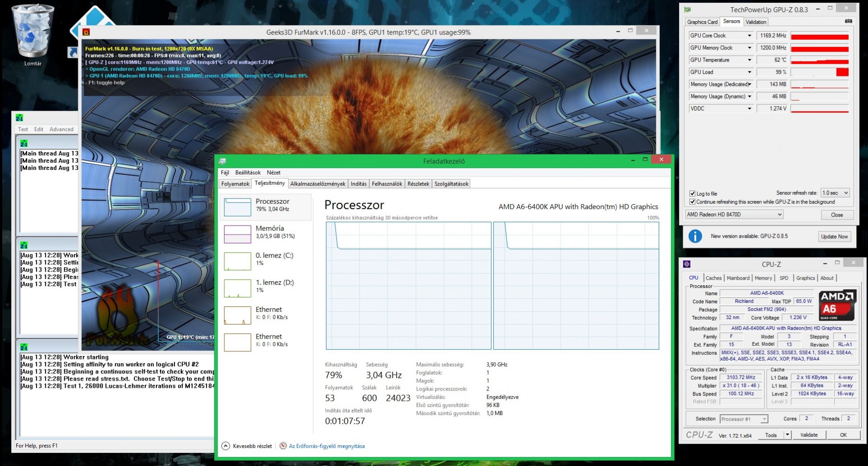Open the Felhasználók tab
The width and height of the screenshot is (868, 466).
click(x=387, y=184)
